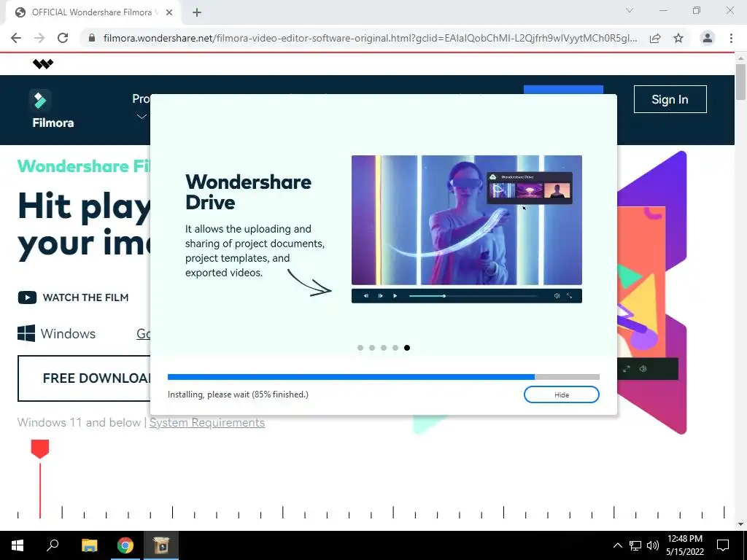The image size is (747, 560).
Task: Click fullscreen icon in preview player
Action: click(x=569, y=296)
